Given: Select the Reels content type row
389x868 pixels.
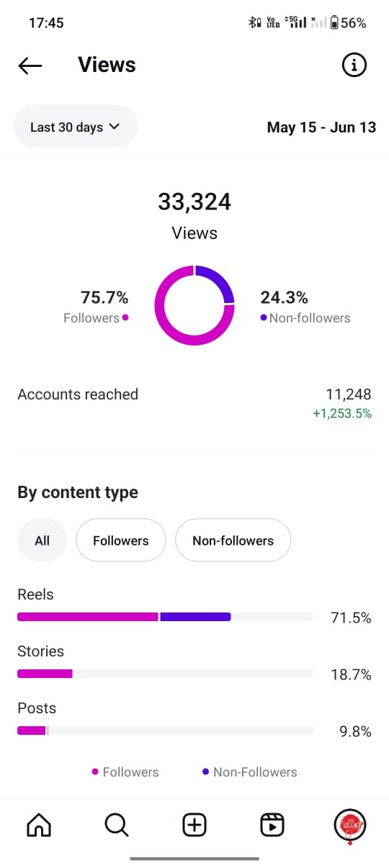Looking at the screenshot, I should pyautogui.click(x=194, y=607).
